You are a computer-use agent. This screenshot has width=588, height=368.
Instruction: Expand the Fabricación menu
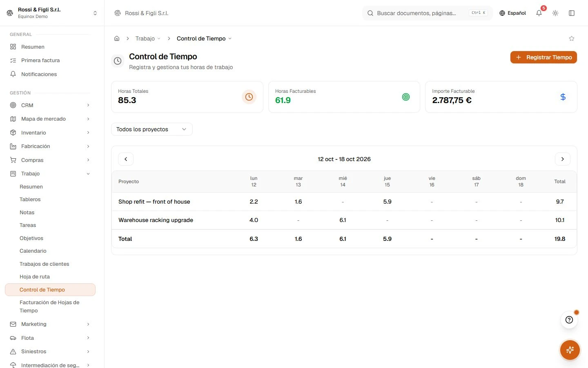point(50,146)
